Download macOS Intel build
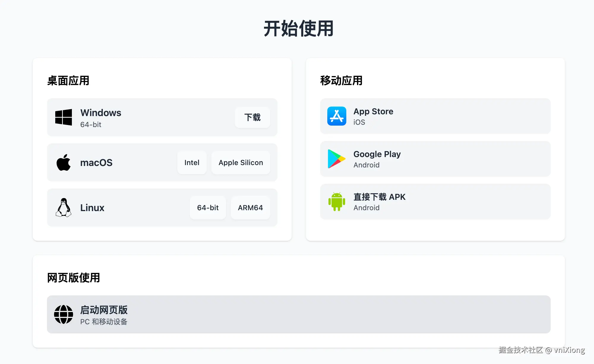 click(192, 163)
